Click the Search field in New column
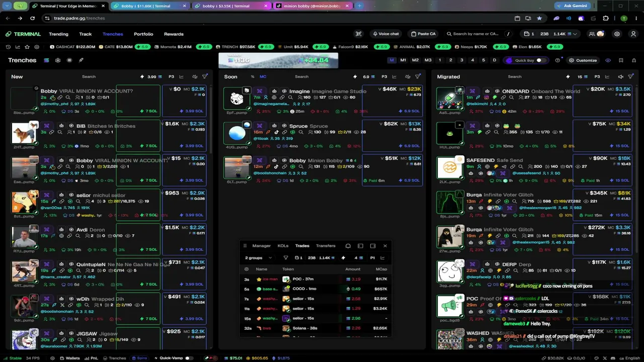644x362 pixels. [89, 77]
